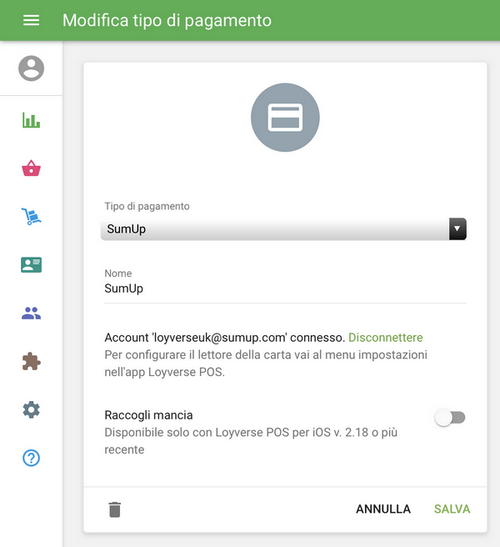Open Inventory management cart icon
Screen dimensions: 500x547
pyautogui.click(x=31, y=216)
